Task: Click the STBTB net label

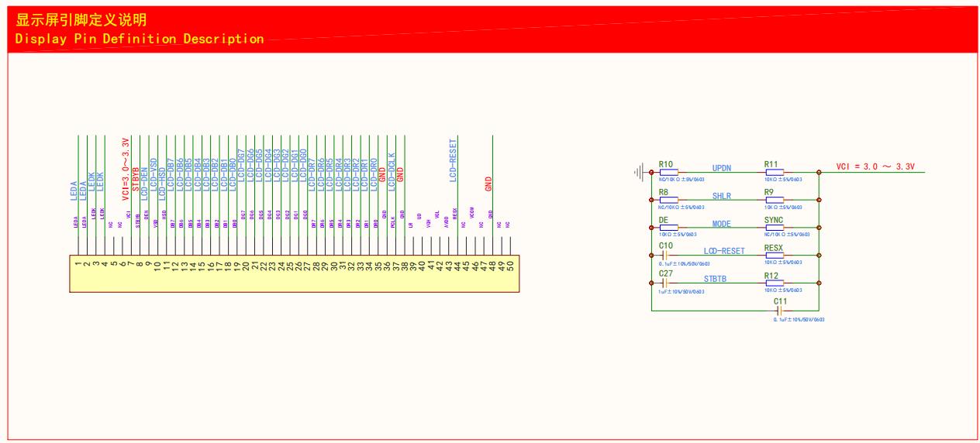Action: pos(716,278)
